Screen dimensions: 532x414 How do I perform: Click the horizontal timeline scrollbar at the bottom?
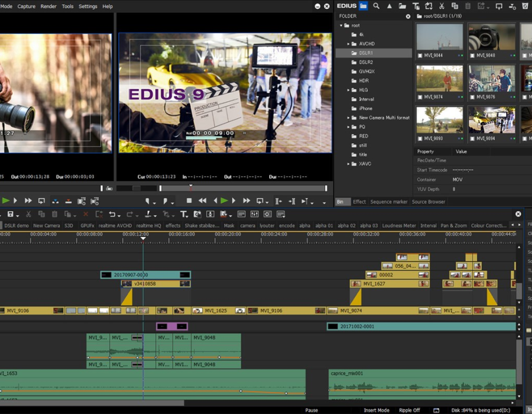pos(92,403)
